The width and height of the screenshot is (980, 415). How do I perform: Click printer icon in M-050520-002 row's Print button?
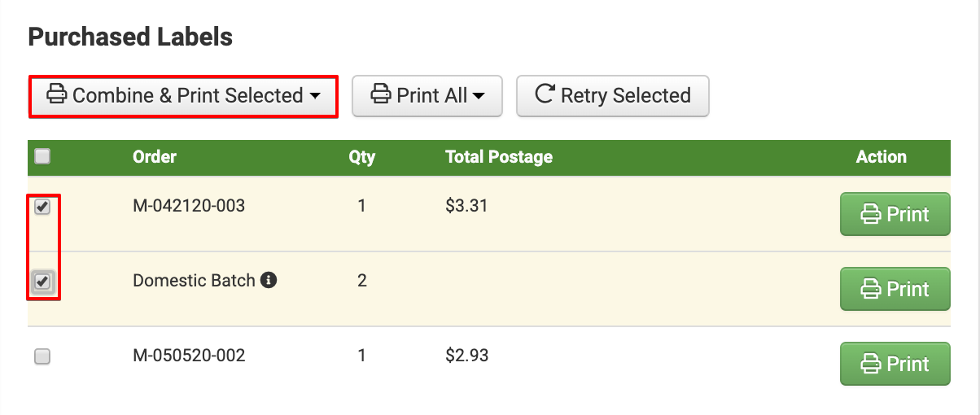point(871,365)
